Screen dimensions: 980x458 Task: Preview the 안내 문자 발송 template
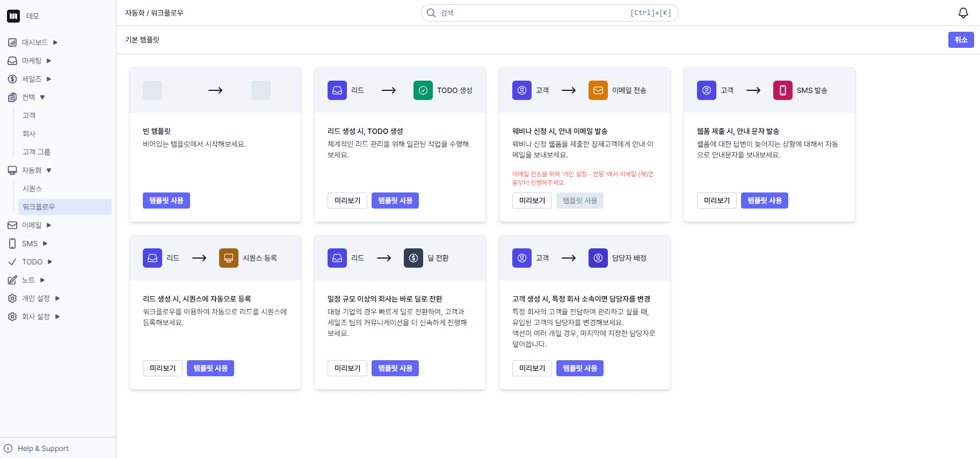click(x=717, y=201)
